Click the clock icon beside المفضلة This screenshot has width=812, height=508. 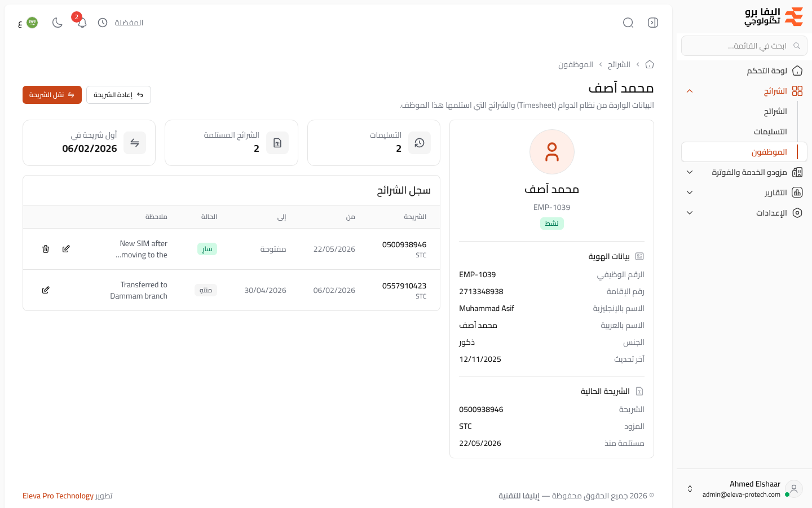click(103, 23)
